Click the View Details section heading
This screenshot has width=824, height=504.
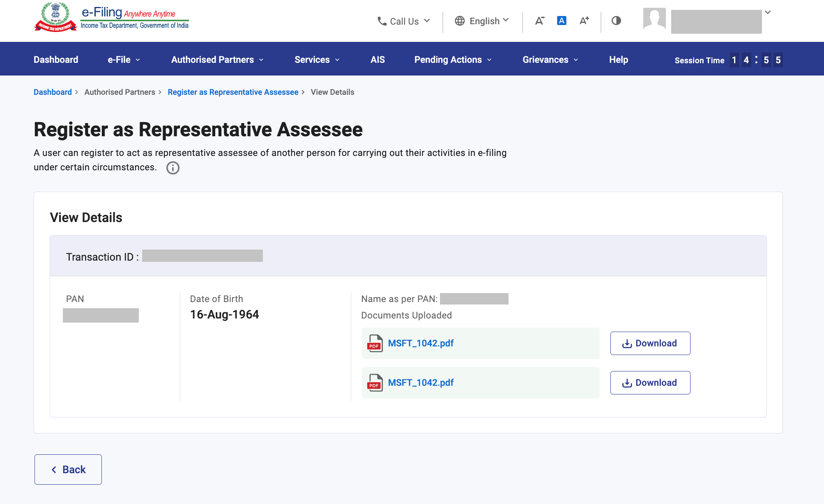click(x=86, y=218)
